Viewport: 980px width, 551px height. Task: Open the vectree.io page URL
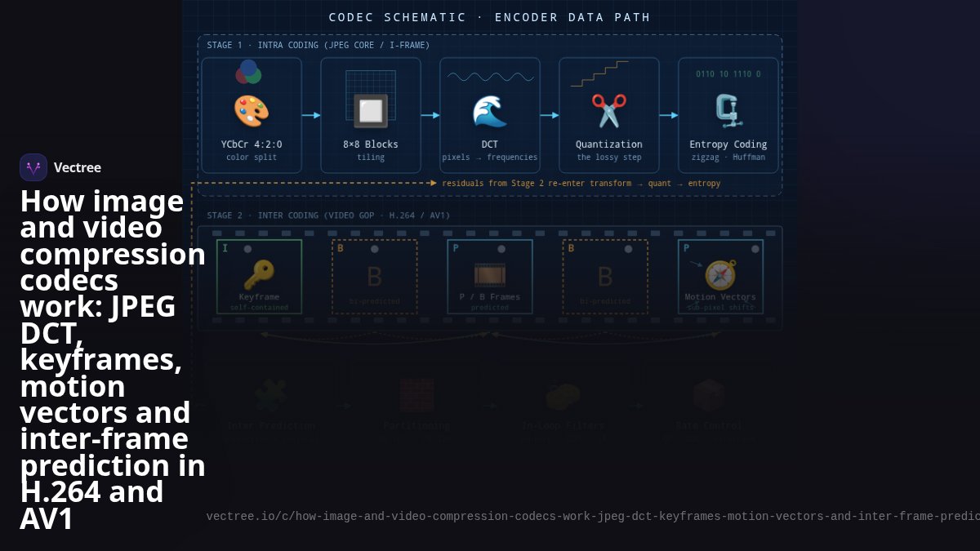(x=593, y=516)
